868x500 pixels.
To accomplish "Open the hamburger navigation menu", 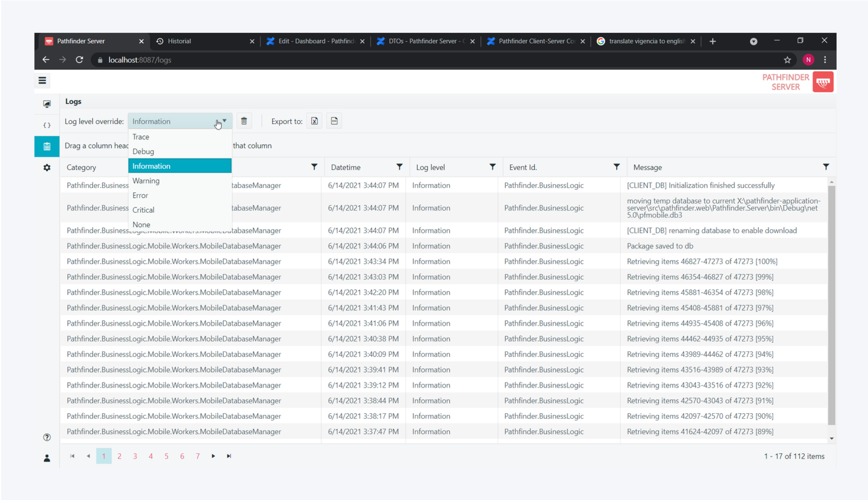I will click(42, 80).
